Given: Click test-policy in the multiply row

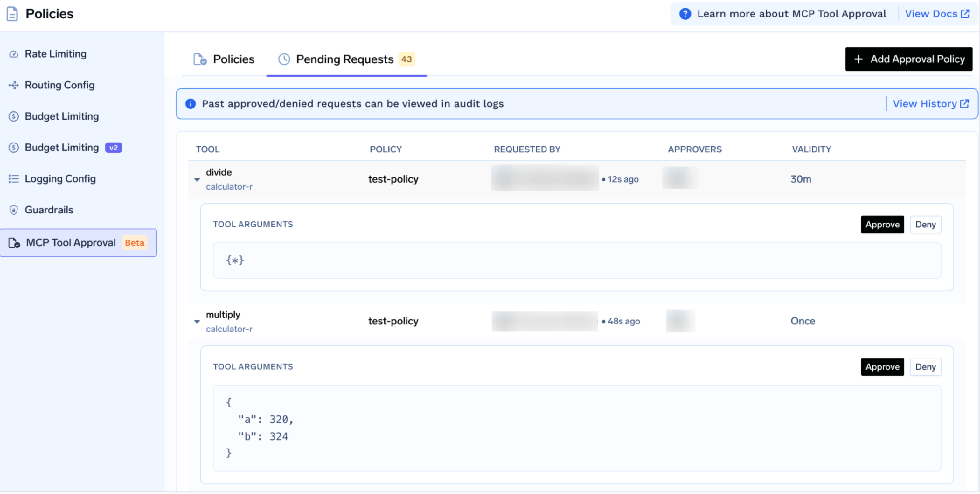Looking at the screenshot, I should tap(393, 321).
